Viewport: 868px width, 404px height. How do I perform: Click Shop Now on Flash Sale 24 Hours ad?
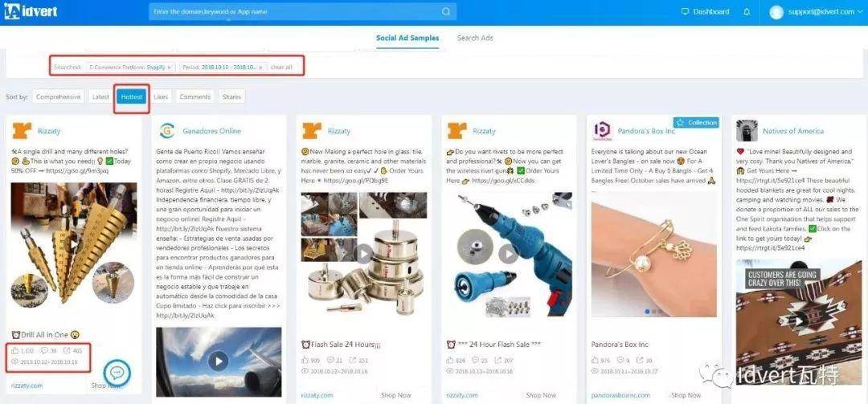click(396, 395)
